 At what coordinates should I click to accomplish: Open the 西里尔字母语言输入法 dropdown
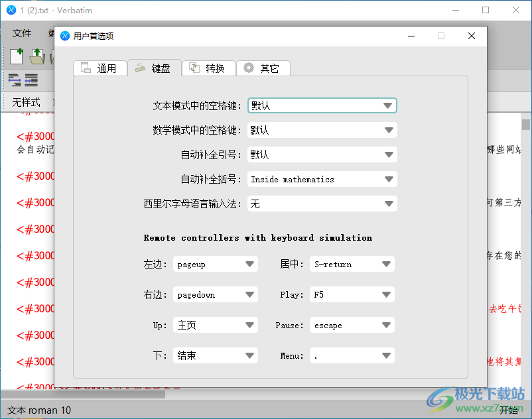point(322,204)
